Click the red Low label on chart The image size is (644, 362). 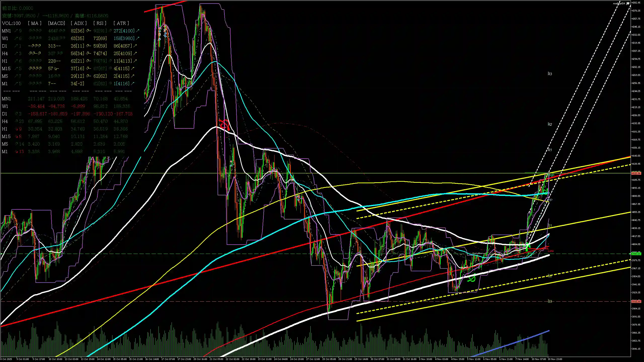pos(551,251)
